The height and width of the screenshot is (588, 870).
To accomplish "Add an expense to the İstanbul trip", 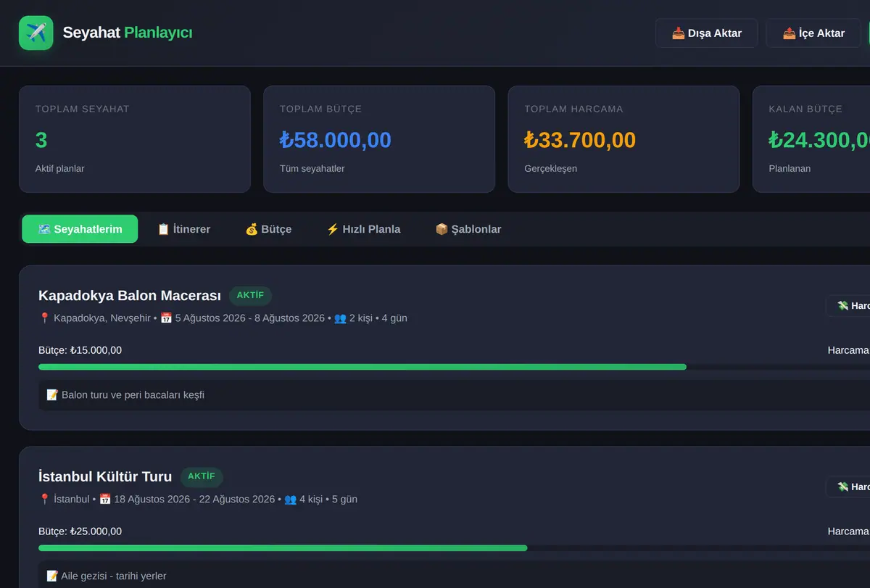I will tap(848, 487).
